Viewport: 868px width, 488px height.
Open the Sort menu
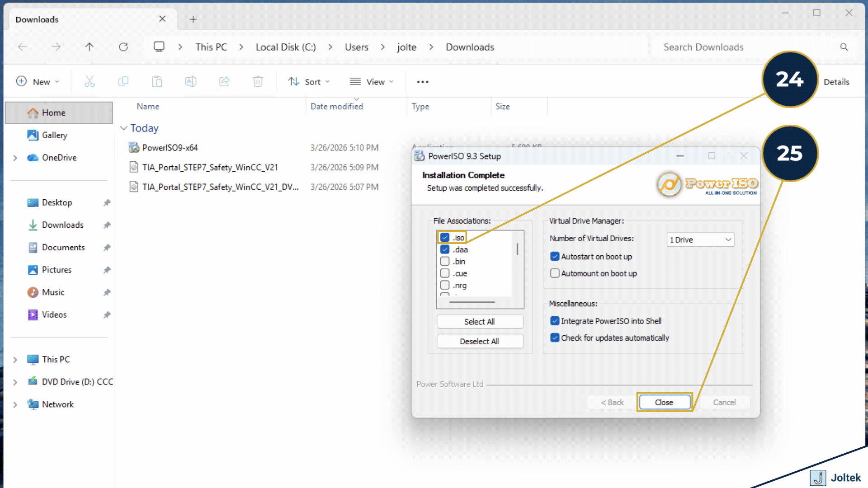(x=309, y=81)
